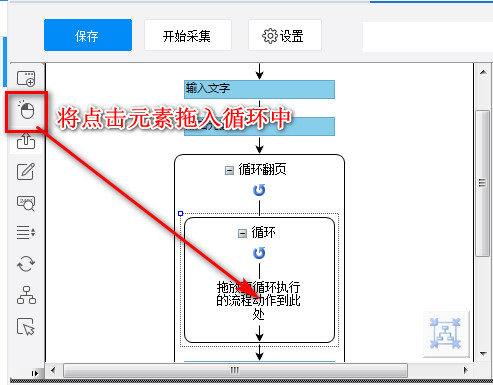Select the dropdown list switch icon
This screenshot has width=493, height=385.
coord(26,232)
